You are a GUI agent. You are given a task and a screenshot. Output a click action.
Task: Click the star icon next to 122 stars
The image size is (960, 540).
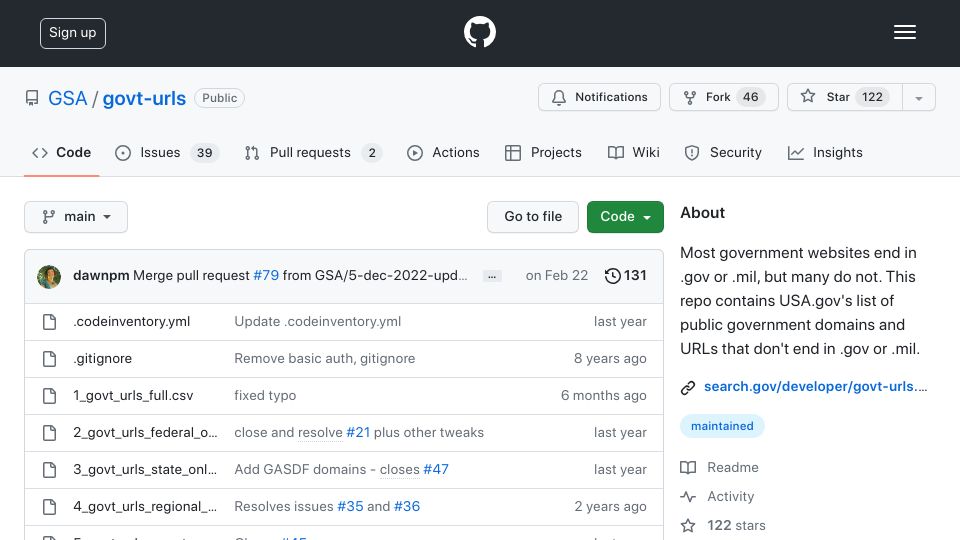point(688,525)
